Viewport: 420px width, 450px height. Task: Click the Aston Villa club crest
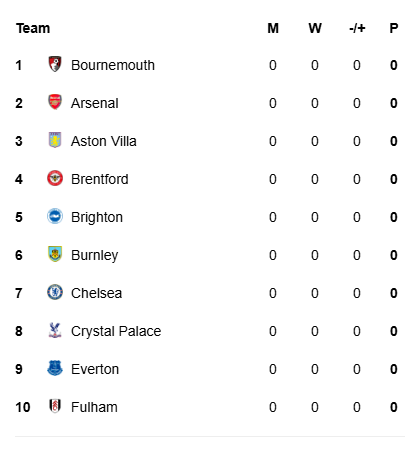click(55, 140)
